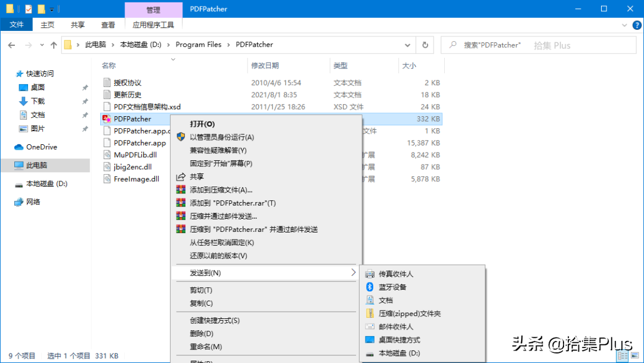Click the search PDFPatcher input box

(538, 45)
